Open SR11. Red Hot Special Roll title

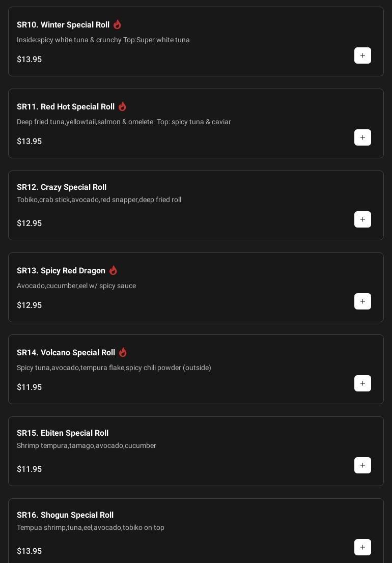[66, 107]
